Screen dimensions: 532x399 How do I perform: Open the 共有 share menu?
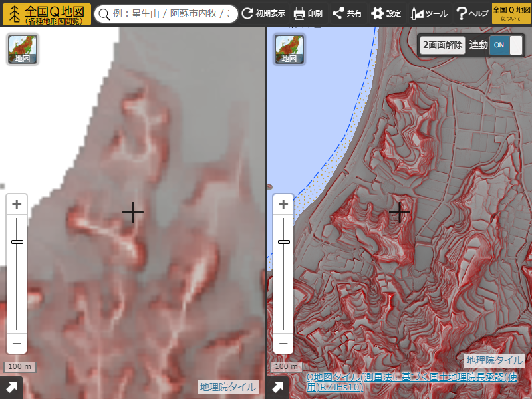[347, 13]
